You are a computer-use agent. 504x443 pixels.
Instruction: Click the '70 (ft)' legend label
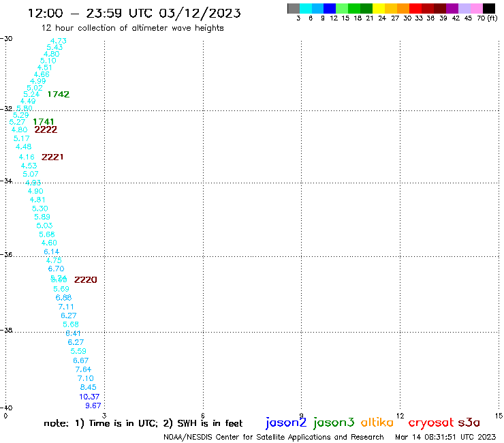click(x=487, y=18)
